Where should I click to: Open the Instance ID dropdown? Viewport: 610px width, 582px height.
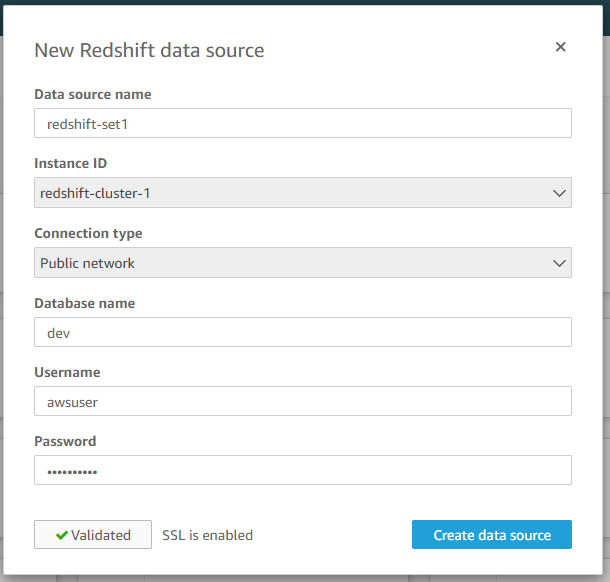[303, 193]
